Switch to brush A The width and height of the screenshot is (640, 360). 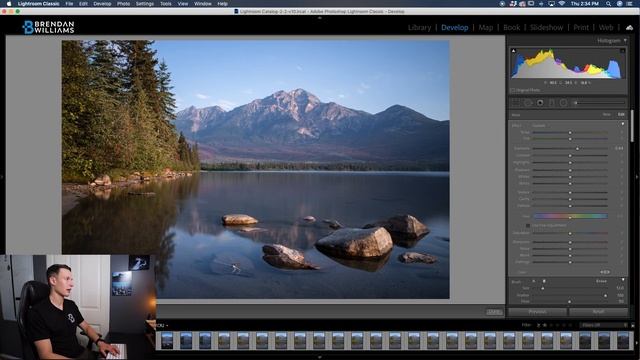click(533, 281)
